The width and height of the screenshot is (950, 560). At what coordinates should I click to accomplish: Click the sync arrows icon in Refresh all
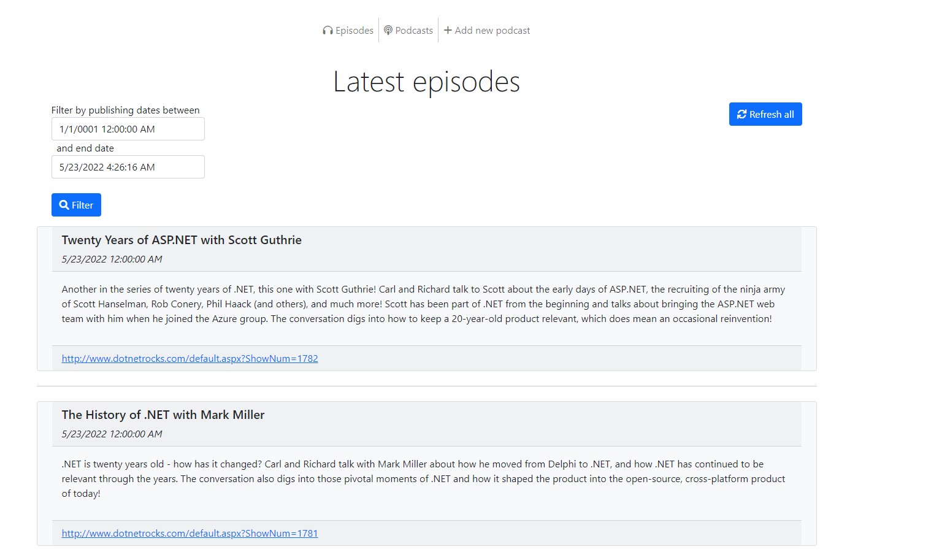(x=741, y=114)
